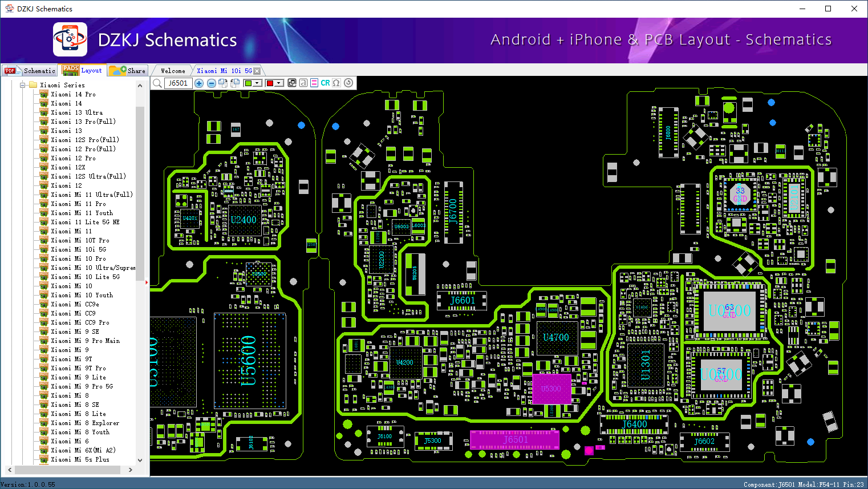
Task: Click the Component:J6501 status bar text
Action: click(x=769, y=484)
